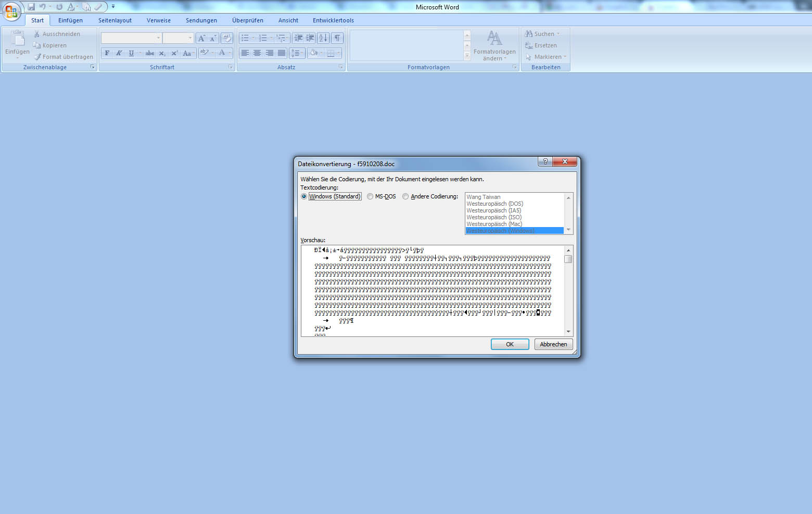
Task: Click the Ausschneiden scissors command
Action: click(57, 34)
